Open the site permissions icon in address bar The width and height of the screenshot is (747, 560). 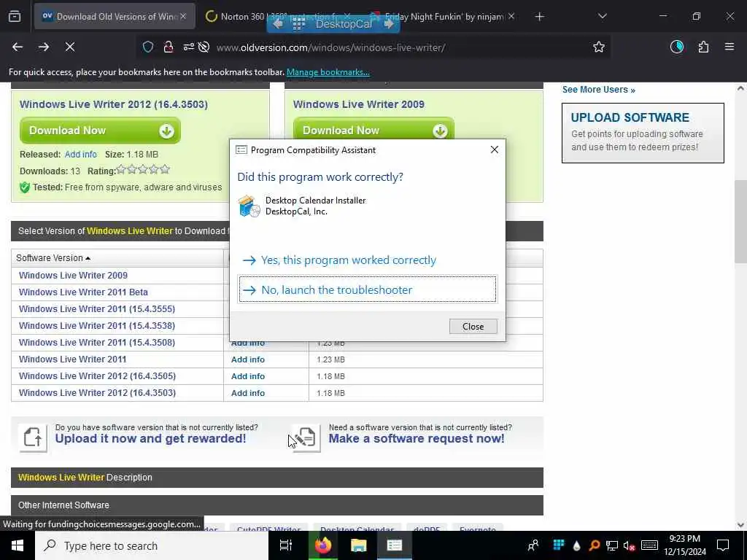189,47
